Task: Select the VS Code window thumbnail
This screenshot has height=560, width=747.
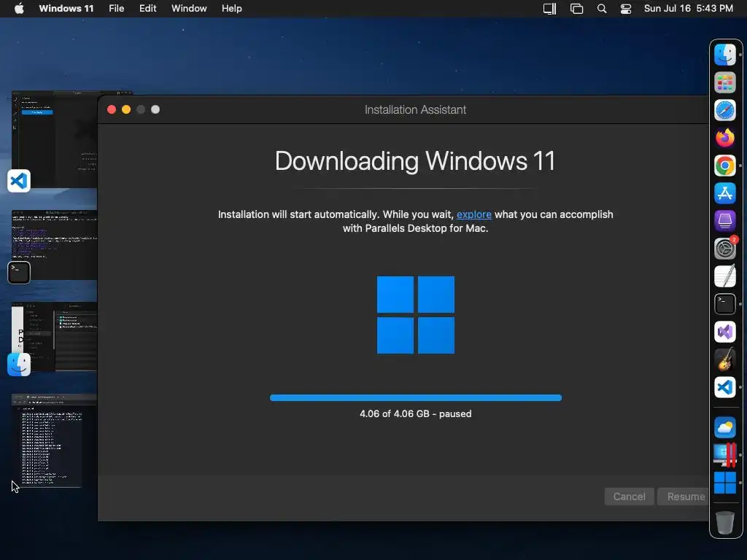Action: 54,139
